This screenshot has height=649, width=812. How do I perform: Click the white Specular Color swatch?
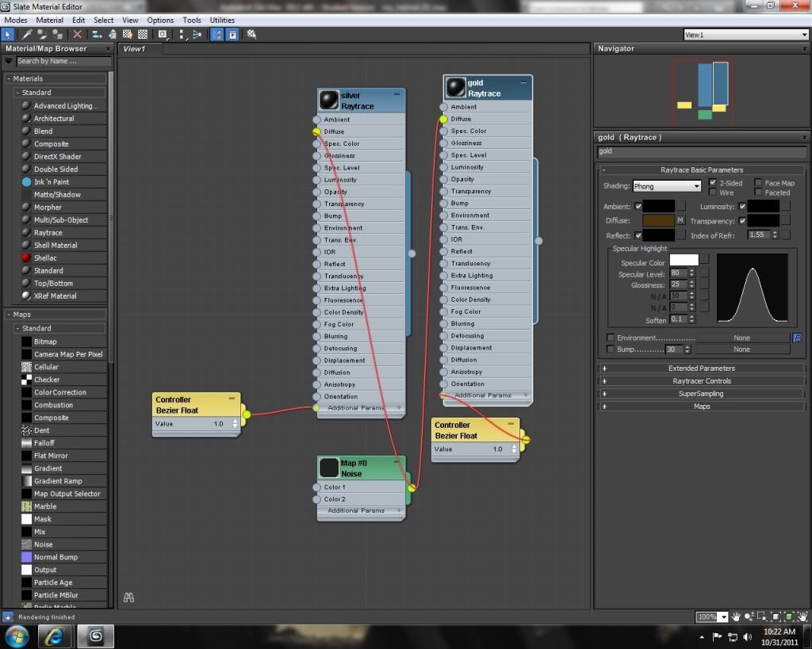click(684, 260)
